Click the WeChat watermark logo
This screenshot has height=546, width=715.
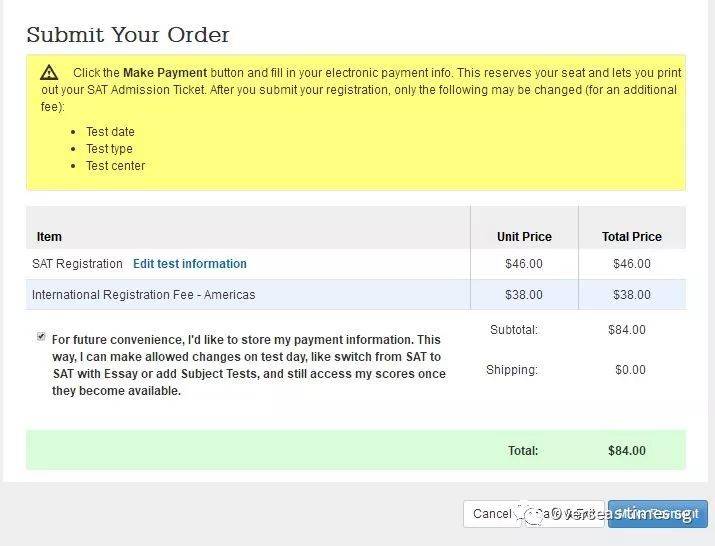531,514
